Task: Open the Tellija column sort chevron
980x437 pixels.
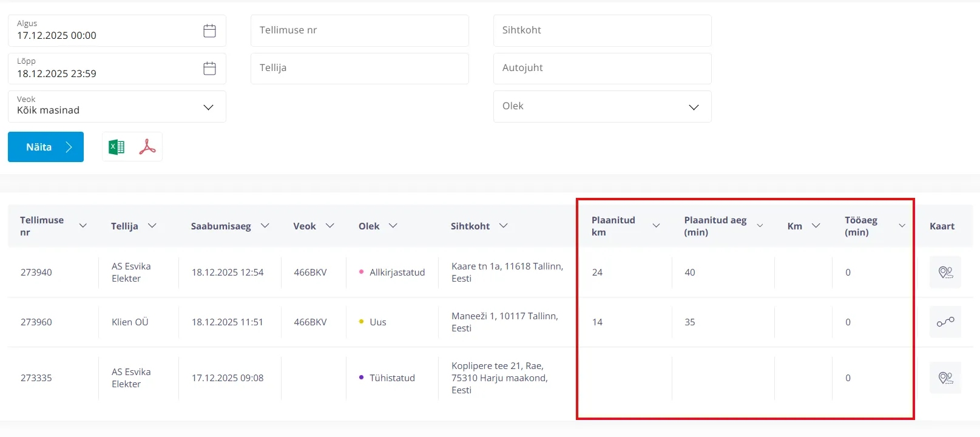Action: [x=152, y=226]
